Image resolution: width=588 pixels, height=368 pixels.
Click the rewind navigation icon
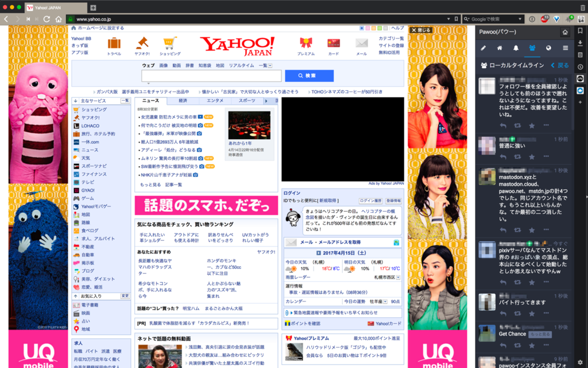[x=28, y=19]
